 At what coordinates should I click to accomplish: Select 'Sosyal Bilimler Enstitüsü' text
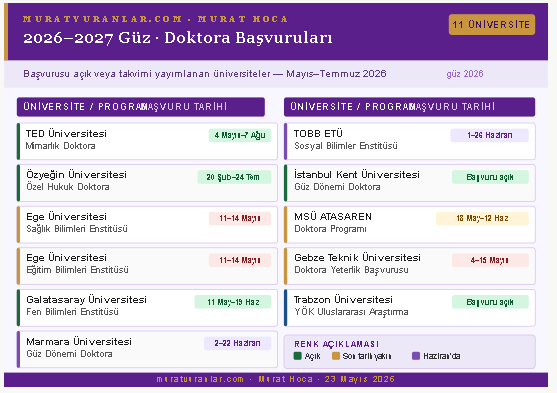[346, 146]
